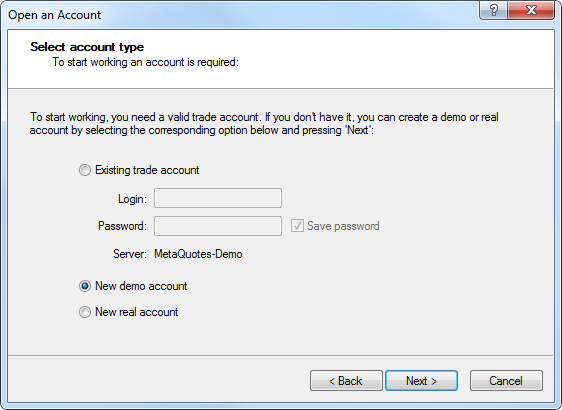Click the question mark help icon
The width and height of the screenshot is (562, 410).
click(x=493, y=10)
